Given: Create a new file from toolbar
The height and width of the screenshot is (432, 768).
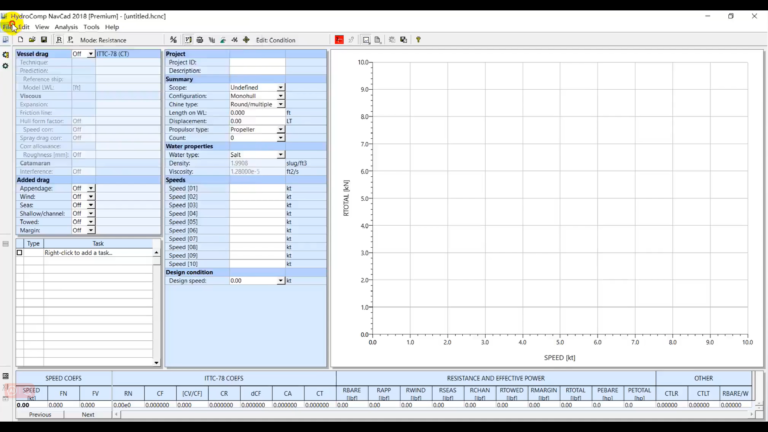Looking at the screenshot, I should point(21,40).
